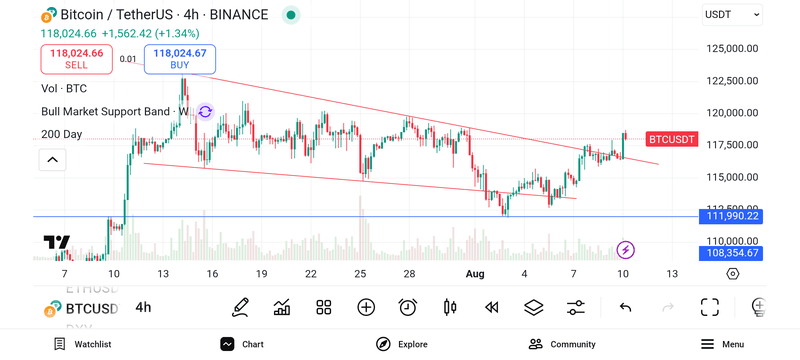
Task: Open chart settings sliders icon
Action: coord(576,307)
